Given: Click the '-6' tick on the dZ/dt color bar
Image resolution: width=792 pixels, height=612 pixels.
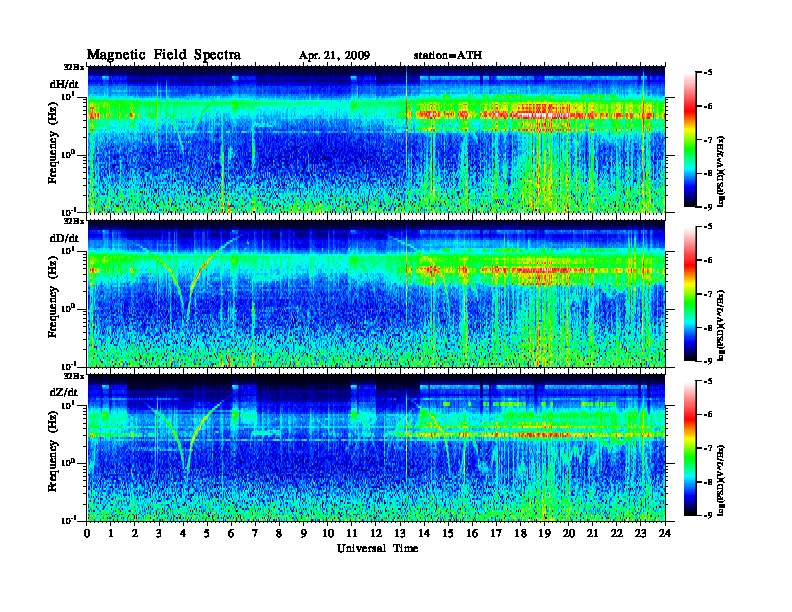Looking at the screenshot, I should coord(708,415).
